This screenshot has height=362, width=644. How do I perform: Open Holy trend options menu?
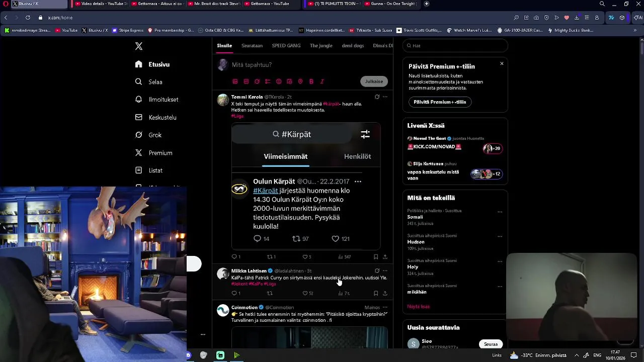500,261
